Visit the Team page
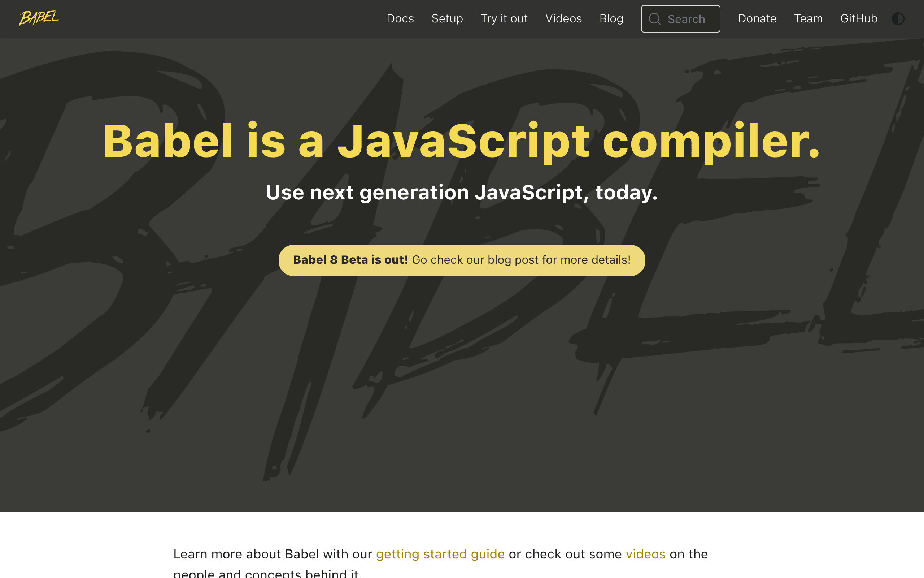924x578 pixels. (808, 18)
